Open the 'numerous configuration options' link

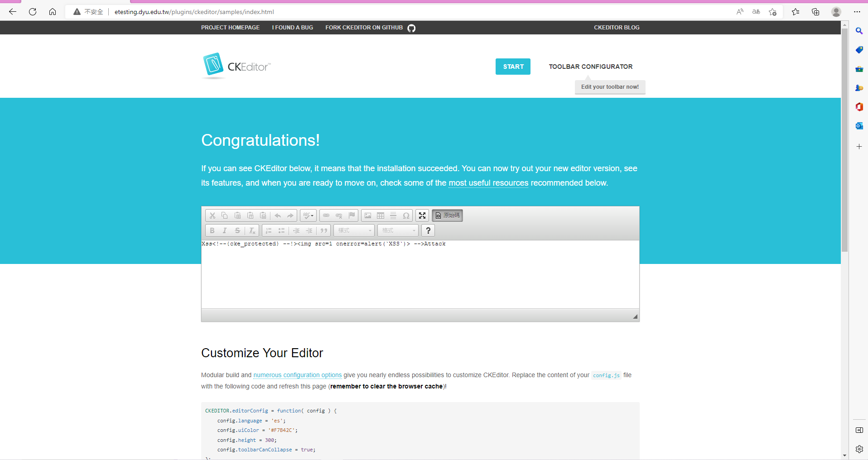(298, 375)
